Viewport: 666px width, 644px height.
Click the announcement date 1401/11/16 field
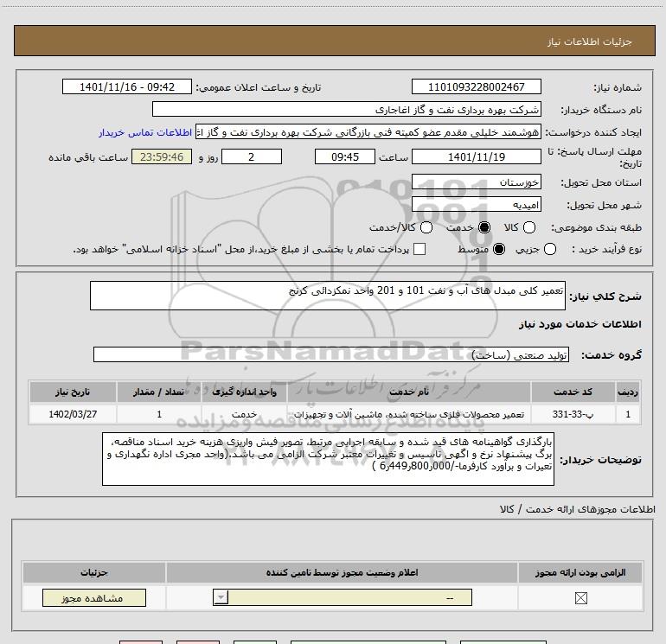pyautogui.click(x=127, y=86)
